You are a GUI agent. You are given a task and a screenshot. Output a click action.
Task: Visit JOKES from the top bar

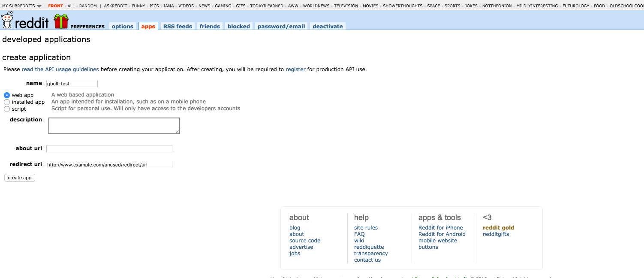coord(471,6)
